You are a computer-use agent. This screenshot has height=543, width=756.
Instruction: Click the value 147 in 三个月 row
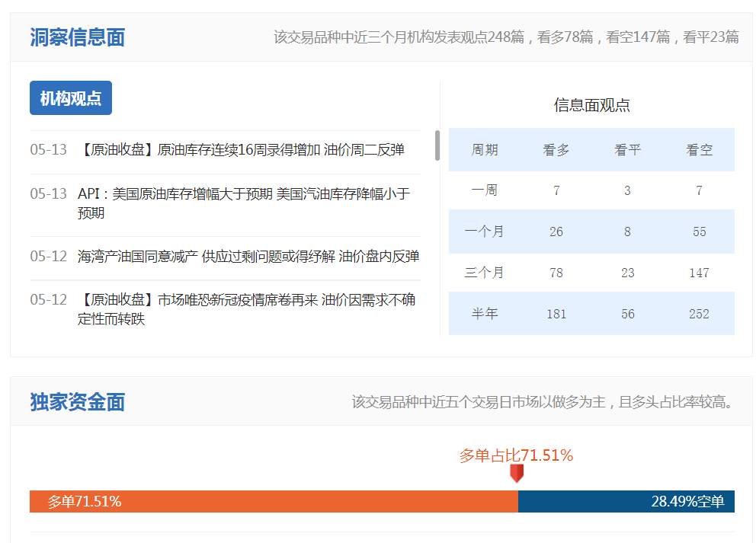(x=699, y=273)
